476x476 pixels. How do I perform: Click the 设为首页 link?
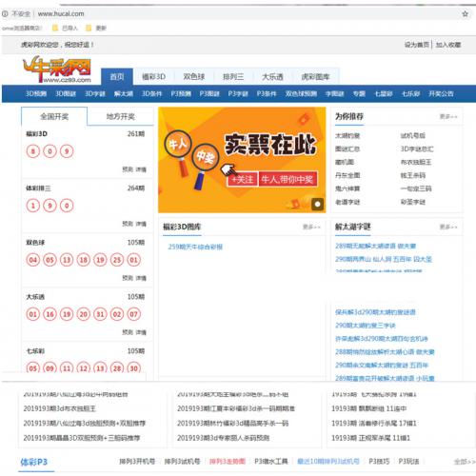[416, 45]
